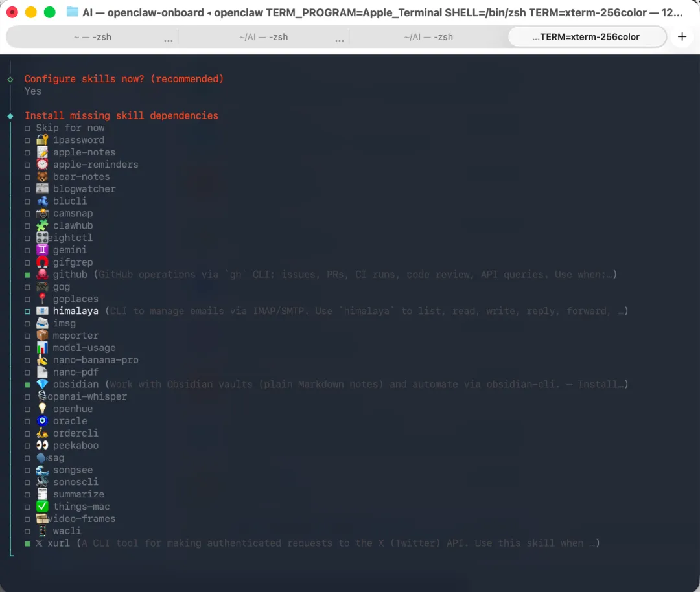
Task: Select the TERM=xterm-256color tab
Action: coord(587,37)
